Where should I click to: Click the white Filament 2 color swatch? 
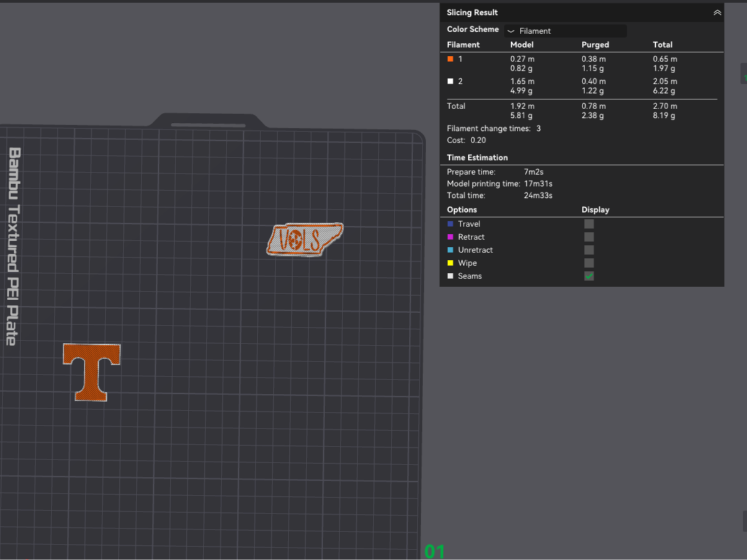(x=450, y=81)
